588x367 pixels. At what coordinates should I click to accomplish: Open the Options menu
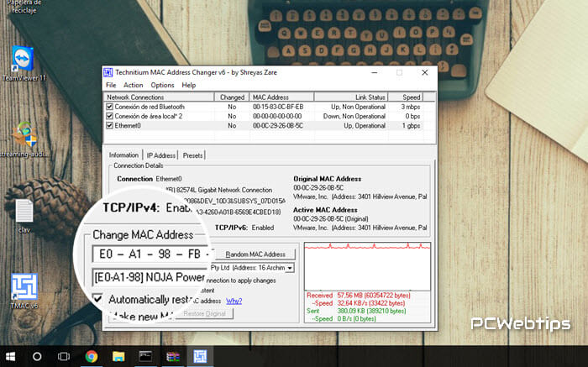click(162, 85)
